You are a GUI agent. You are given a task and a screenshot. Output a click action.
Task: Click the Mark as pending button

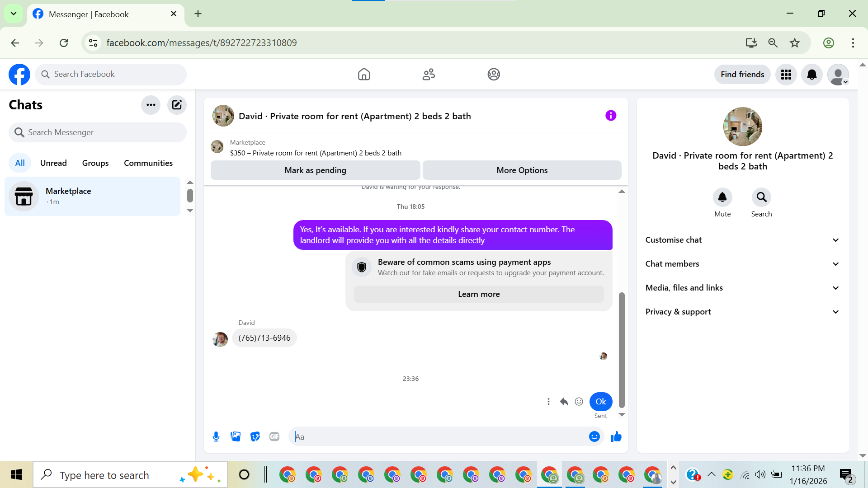(x=315, y=170)
